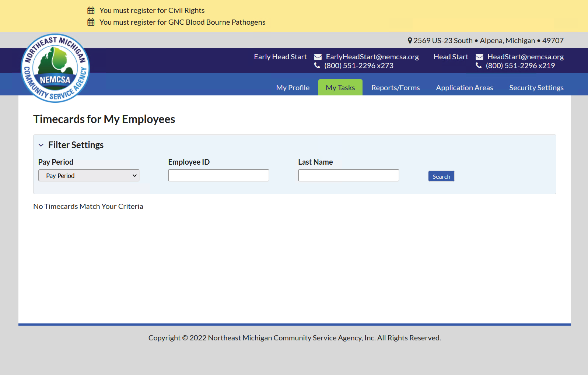The width and height of the screenshot is (588, 375).
Task: Open the Civil Rights registration notice
Action: 152,10
